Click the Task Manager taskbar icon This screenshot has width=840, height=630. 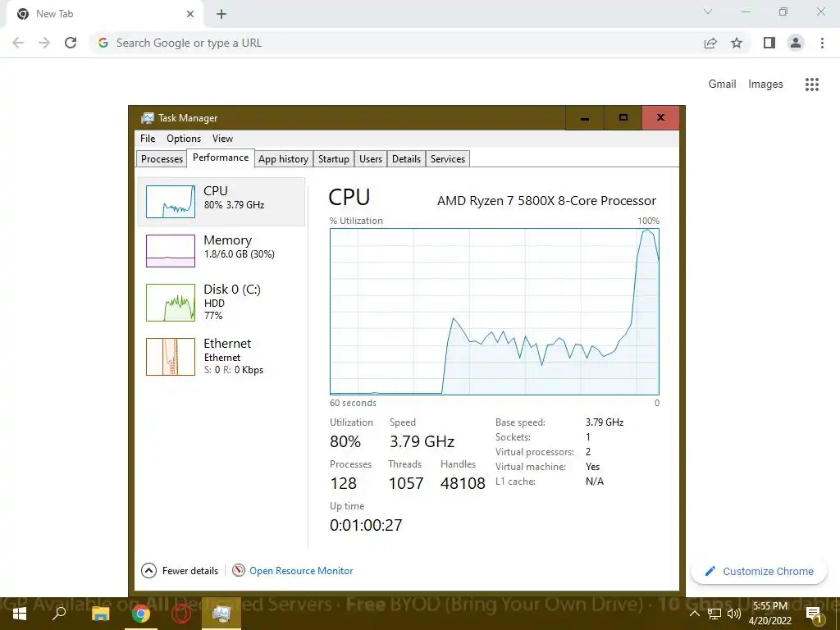click(221, 614)
